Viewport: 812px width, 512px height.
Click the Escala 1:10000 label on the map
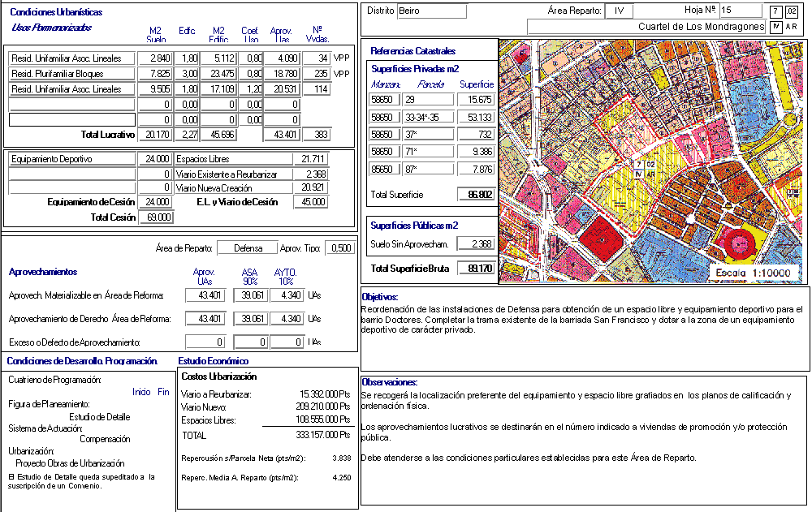click(x=753, y=273)
